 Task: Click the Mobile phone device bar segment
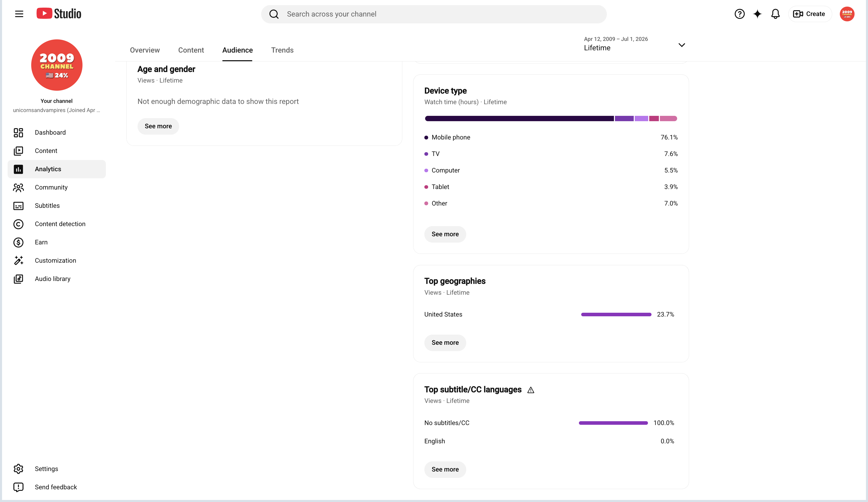pyautogui.click(x=520, y=119)
